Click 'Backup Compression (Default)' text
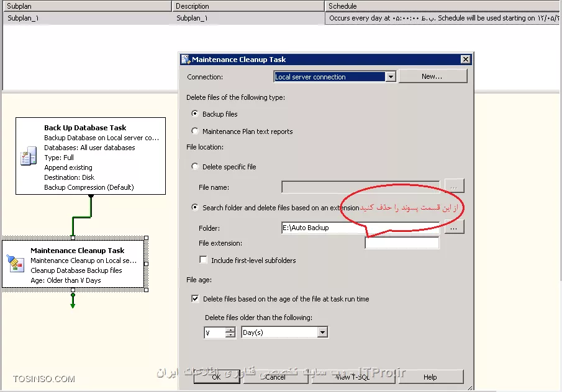The height and width of the screenshot is (392, 562). pos(89,187)
